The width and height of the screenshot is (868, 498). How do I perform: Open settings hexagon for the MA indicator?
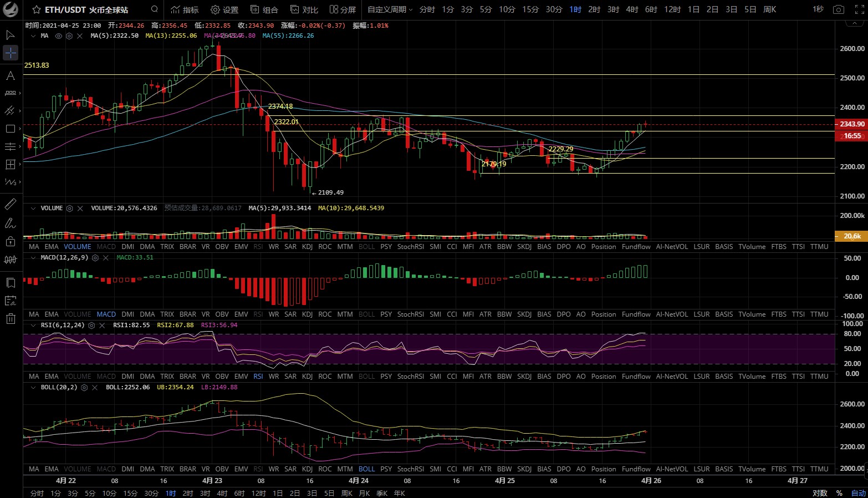point(69,36)
